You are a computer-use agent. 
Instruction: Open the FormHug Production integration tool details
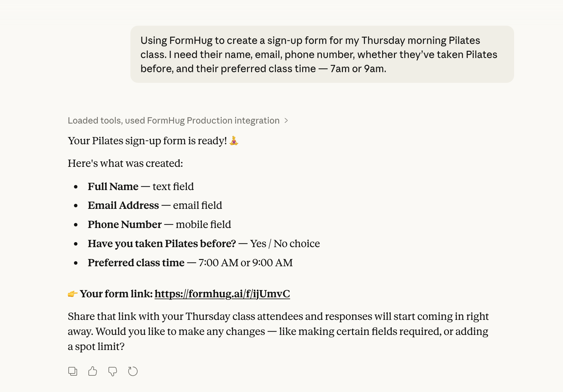pyautogui.click(x=213, y=120)
